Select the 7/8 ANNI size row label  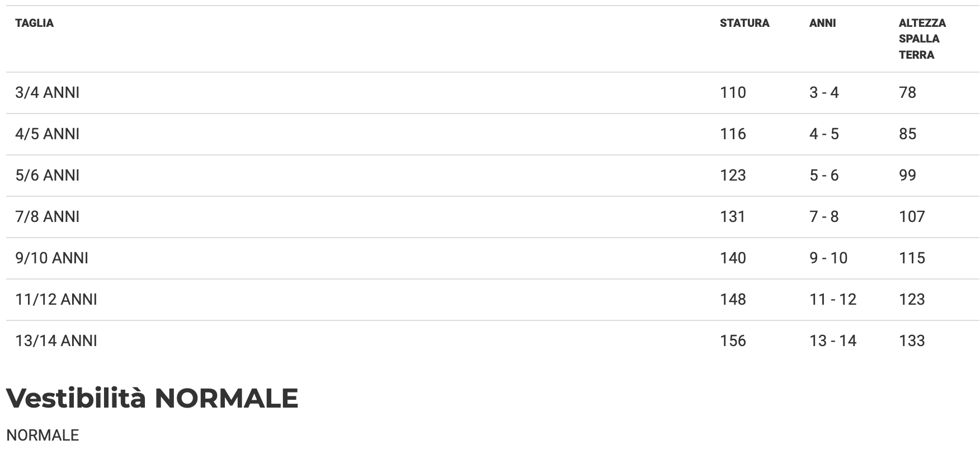[48, 217]
